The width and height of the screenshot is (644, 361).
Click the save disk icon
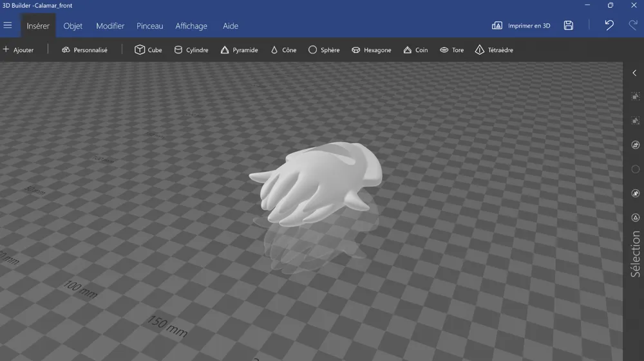[x=569, y=26]
